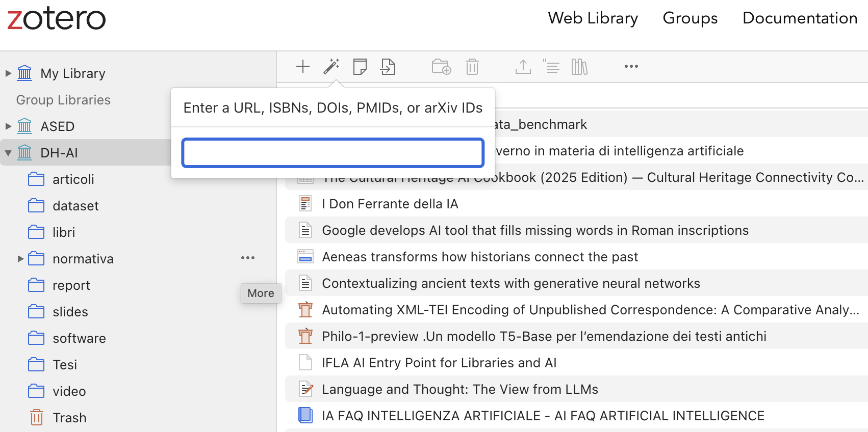Viewport: 868px width, 432px height.
Task: Click the Move to Trash toolbar icon
Action: tap(472, 66)
